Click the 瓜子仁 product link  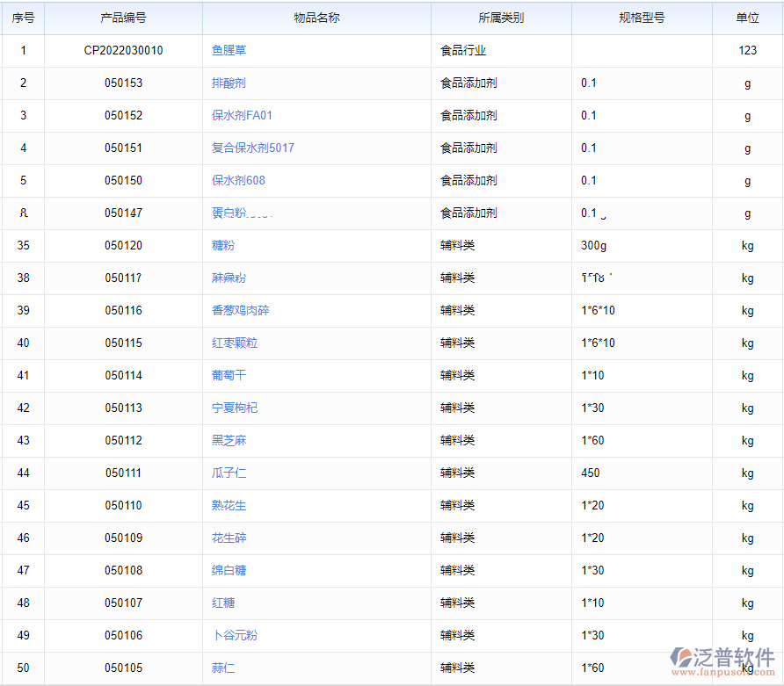click(227, 473)
